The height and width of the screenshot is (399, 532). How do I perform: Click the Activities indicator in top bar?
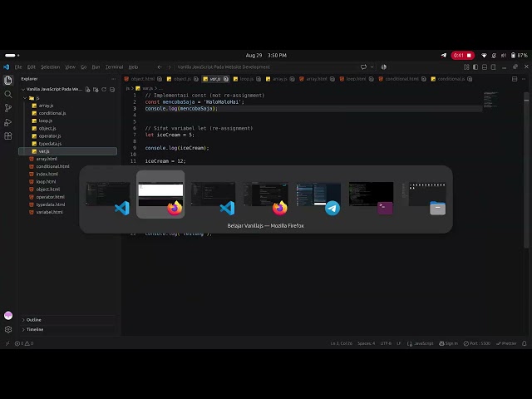[12, 56]
